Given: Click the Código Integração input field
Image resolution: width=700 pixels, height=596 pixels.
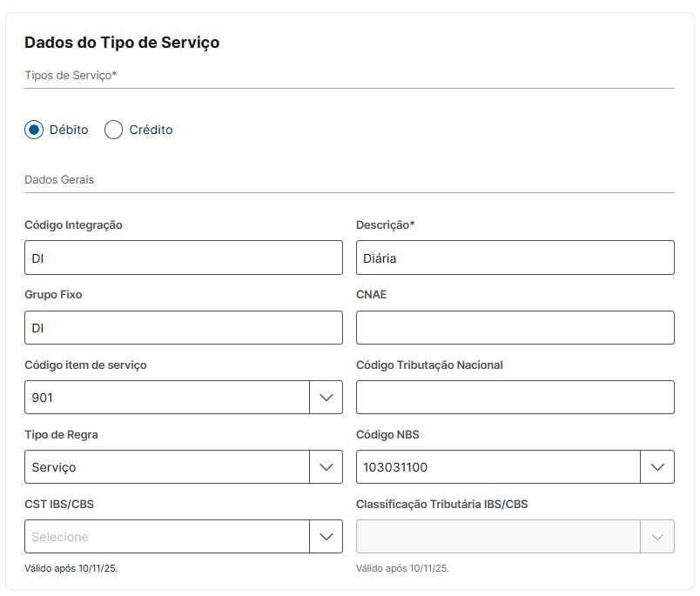Looking at the screenshot, I should [183, 258].
